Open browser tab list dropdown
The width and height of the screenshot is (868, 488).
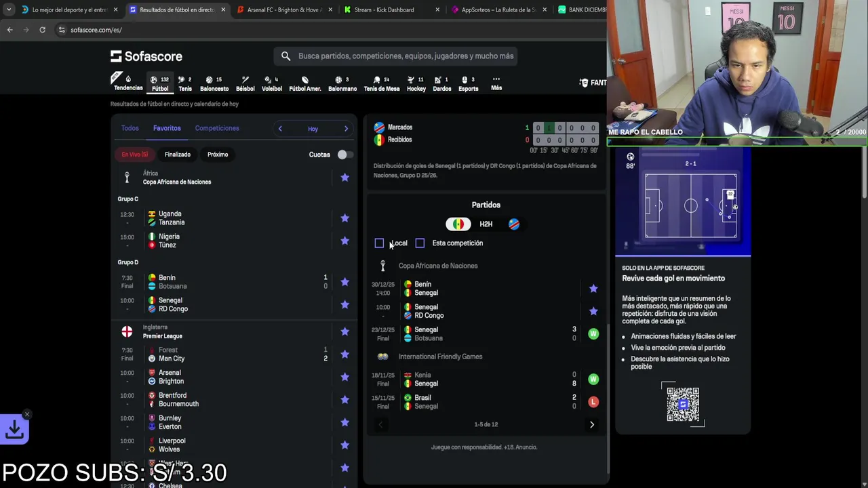pos(8,10)
